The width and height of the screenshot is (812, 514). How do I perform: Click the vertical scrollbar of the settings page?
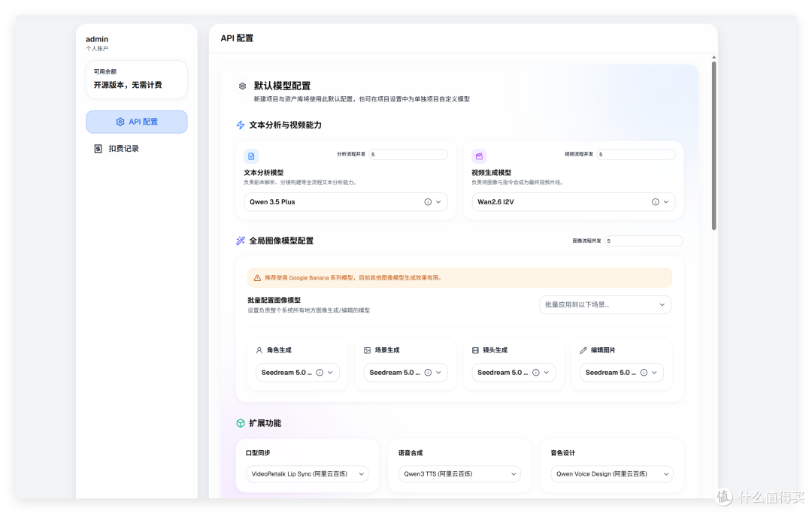click(x=714, y=145)
